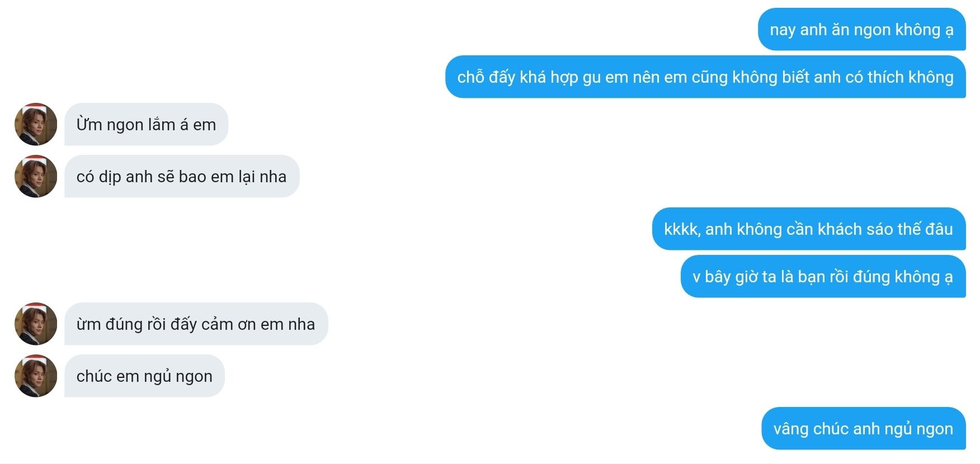Image resolution: width=980 pixels, height=464 pixels.
Task: Select the "có dịp anh sẽ bao em lại nha" message
Action: (x=181, y=177)
